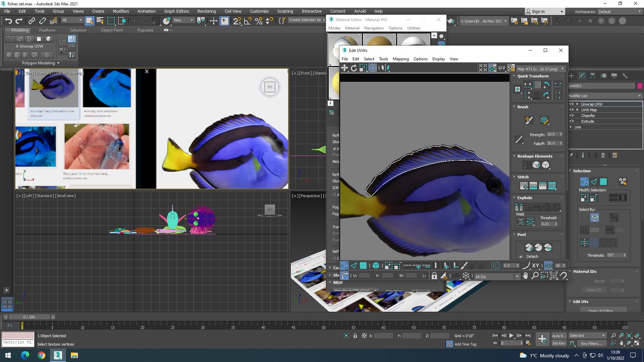Screen dimensions: 644x362
Task: Activate the Select Object tool
Action: [x=89, y=21]
